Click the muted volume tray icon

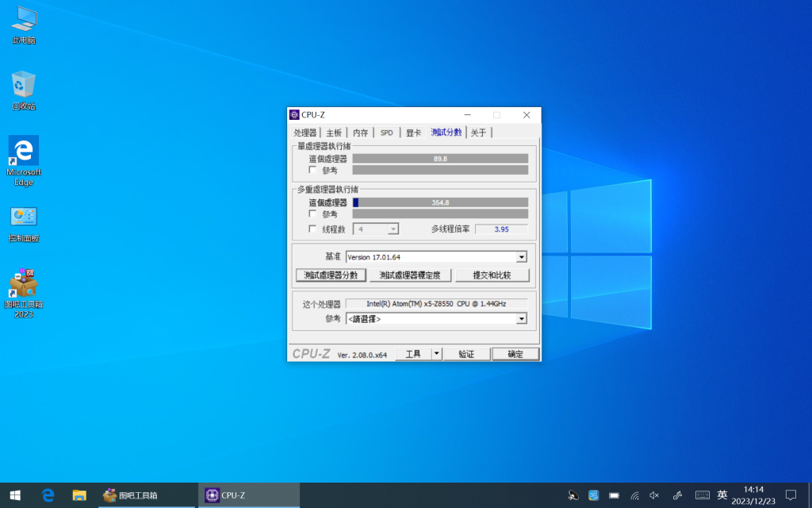(x=654, y=495)
